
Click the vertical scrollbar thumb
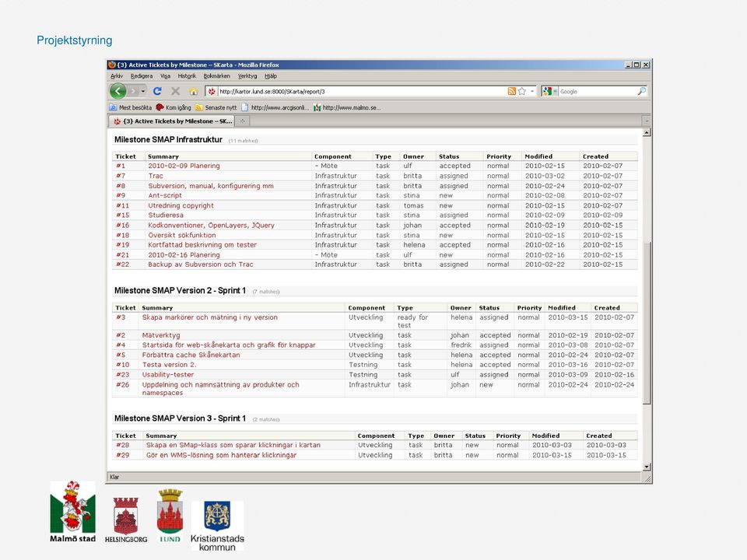click(x=647, y=323)
